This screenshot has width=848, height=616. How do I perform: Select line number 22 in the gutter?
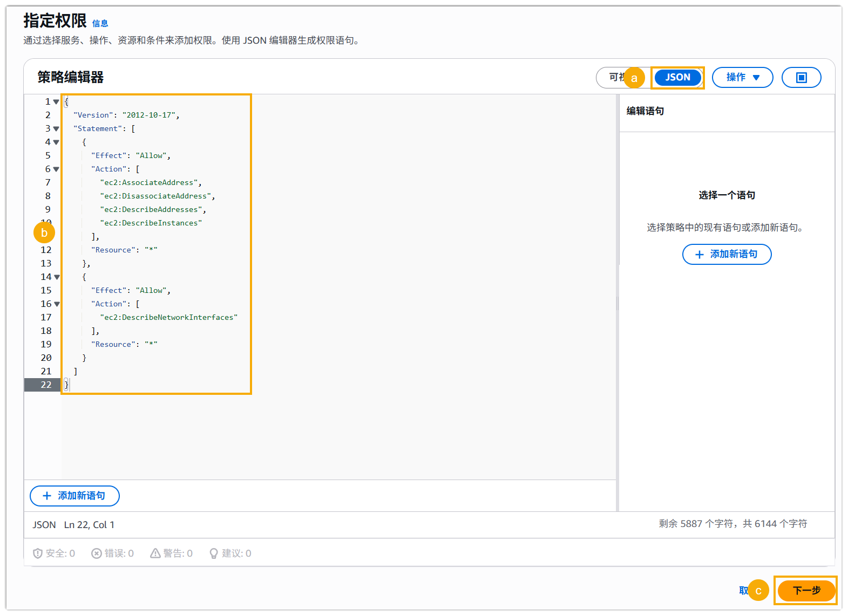(46, 385)
